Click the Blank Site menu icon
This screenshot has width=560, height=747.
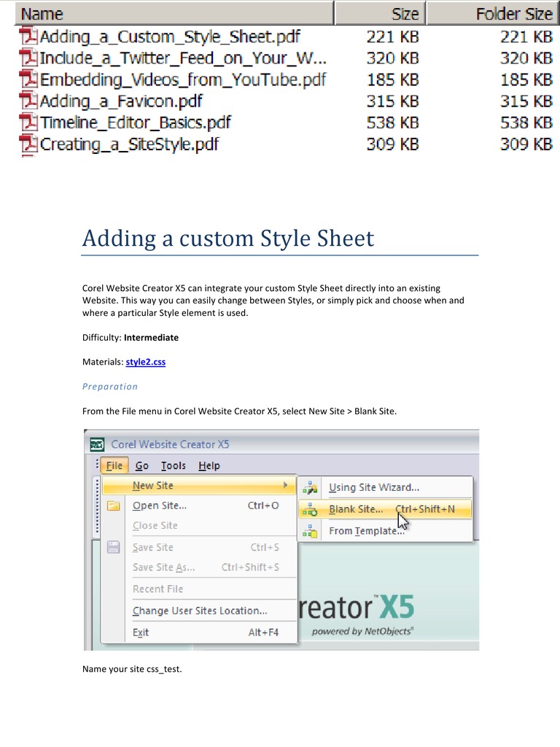pos(310,509)
